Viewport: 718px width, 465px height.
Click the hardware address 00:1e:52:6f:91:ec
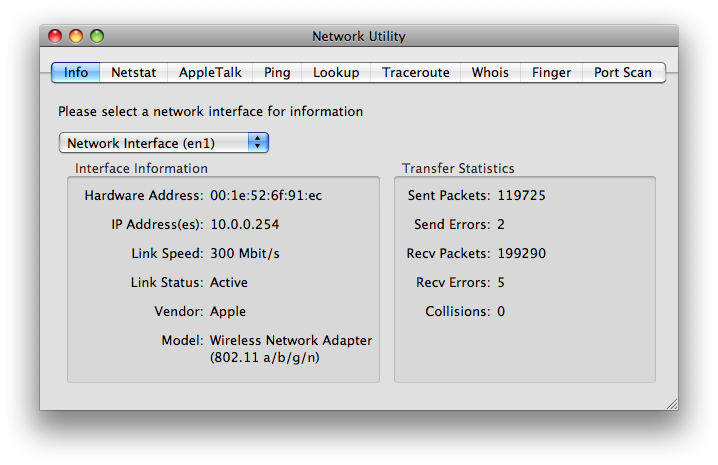pos(266,195)
